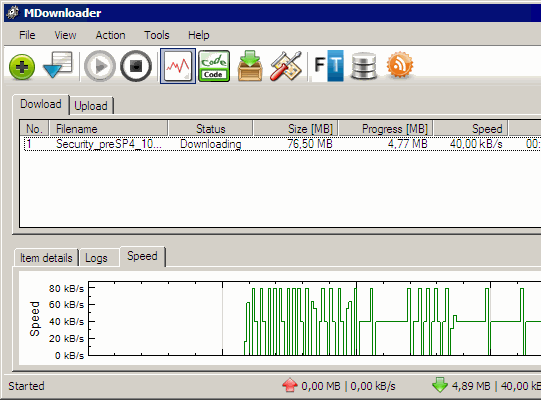The width and height of the screenshot is (541, 400).
Task: Click the 76,50 MB size cell
Action: 310,144
